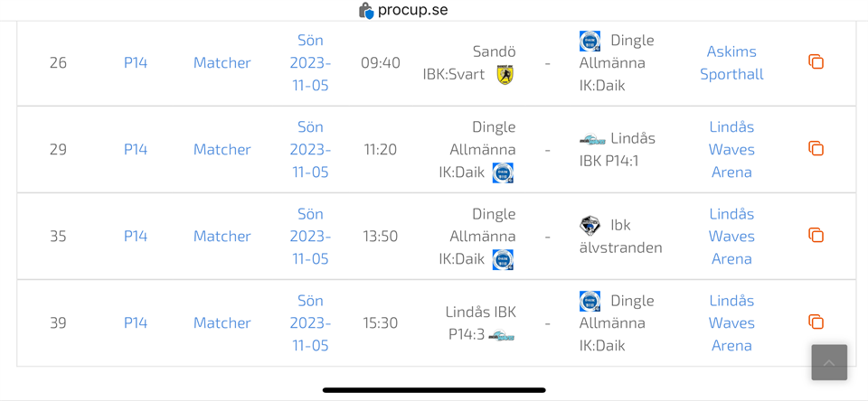Open Lindås Waves Arena link for match 29
Screen dimensions: 868x401
click(x=731, y=149)
